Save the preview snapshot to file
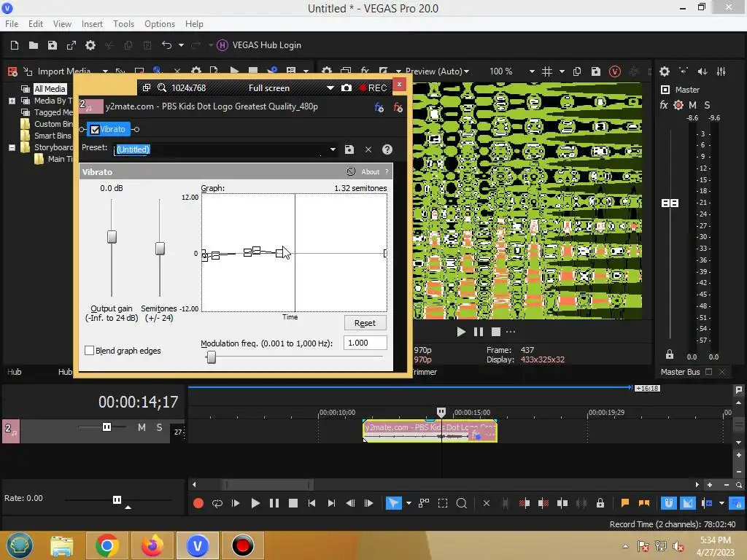This screenshot has width=747, height=560. pos(596,71)
